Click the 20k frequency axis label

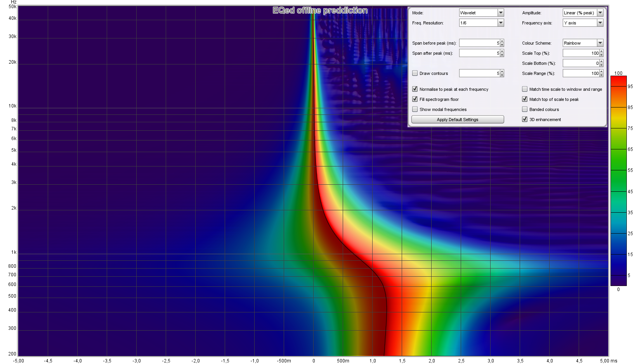[x=12, y=62]
